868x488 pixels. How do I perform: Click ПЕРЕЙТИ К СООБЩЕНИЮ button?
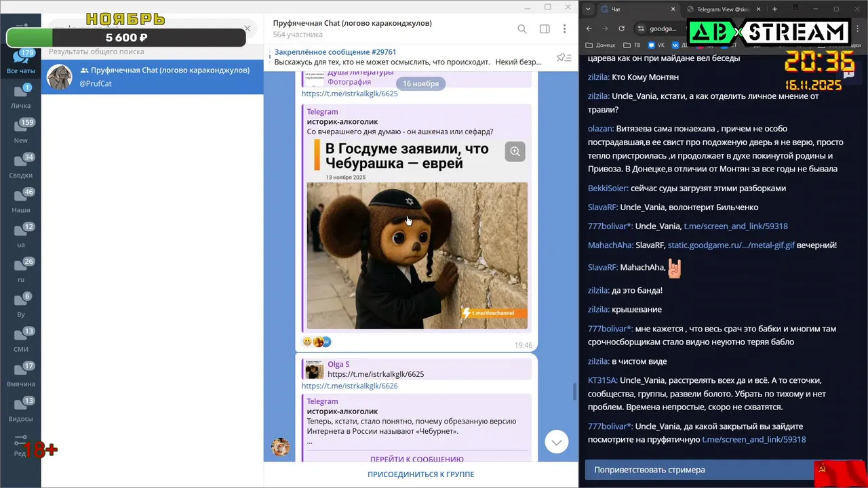pos(416,459)
